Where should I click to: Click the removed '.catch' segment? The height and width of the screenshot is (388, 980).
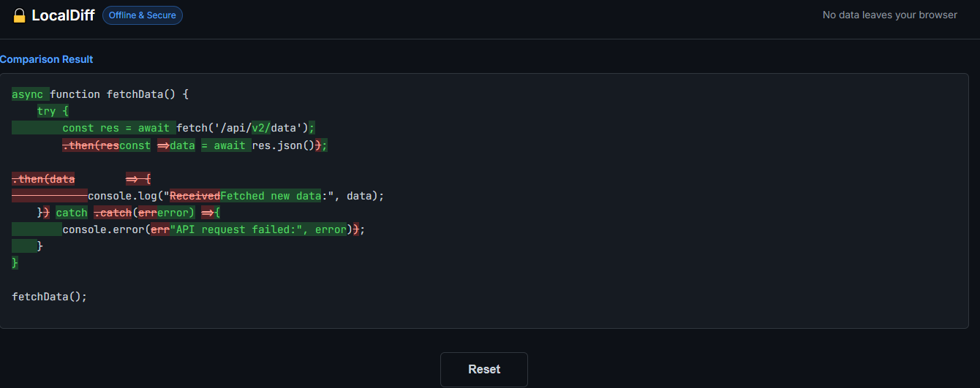[113, 213]
